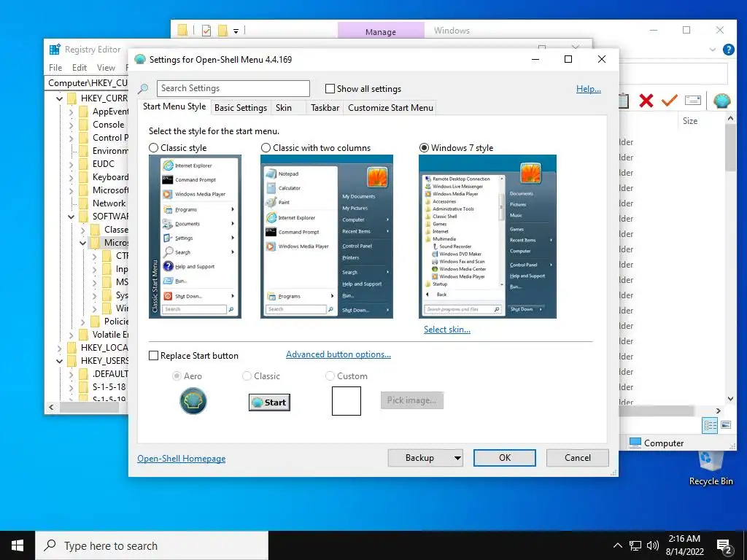This screenshot has height=560, width=747.
Task: Select the Windows 7 style radio button
Action: pyautogui.click(x=424, y=148)
